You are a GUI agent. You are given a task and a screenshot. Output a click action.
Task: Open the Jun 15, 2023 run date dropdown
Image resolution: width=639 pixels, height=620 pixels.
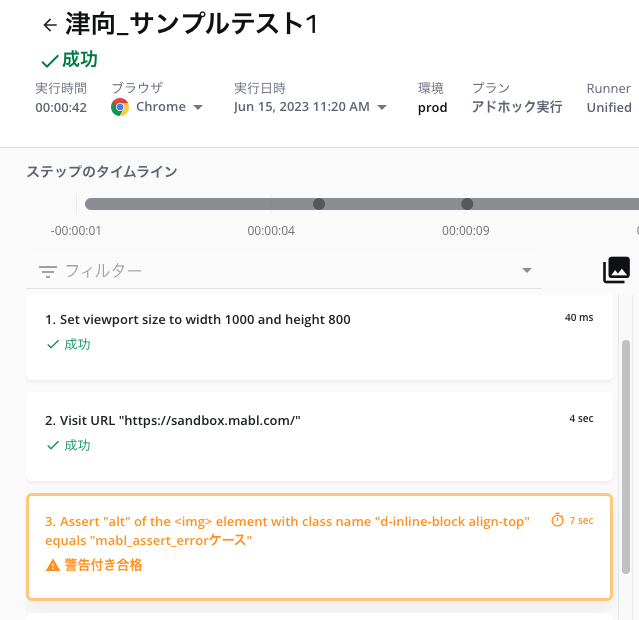click(382, 108)
